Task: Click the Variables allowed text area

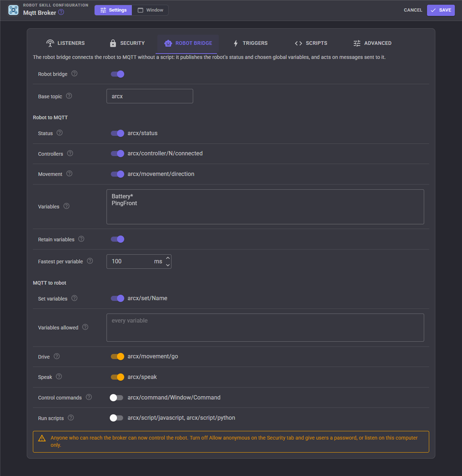Action: coord(265,327)
